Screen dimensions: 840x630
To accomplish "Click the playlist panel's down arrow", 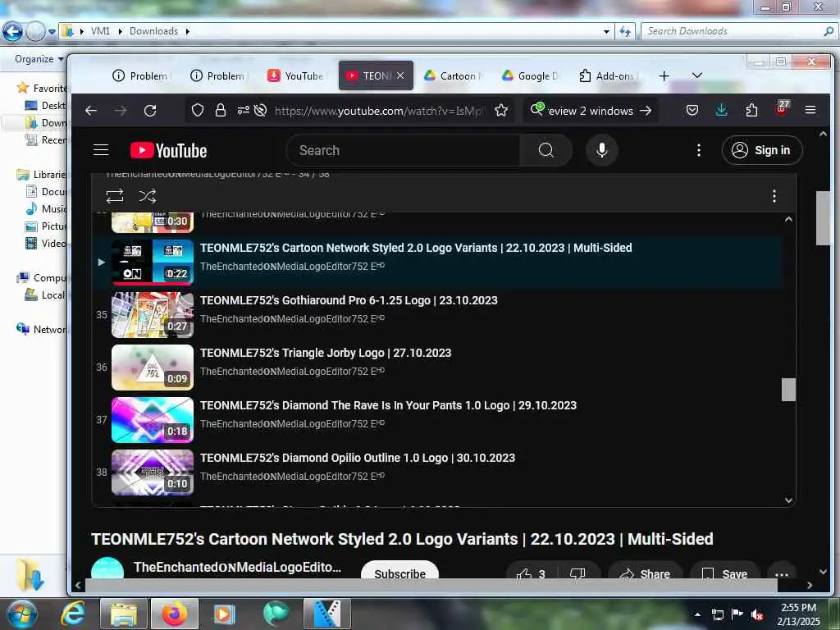I will 788,500.
